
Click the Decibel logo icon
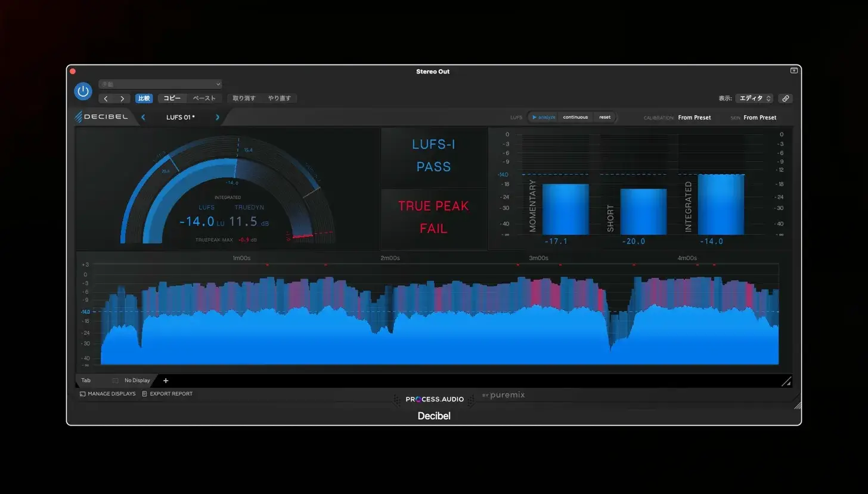tap(78, 117)
